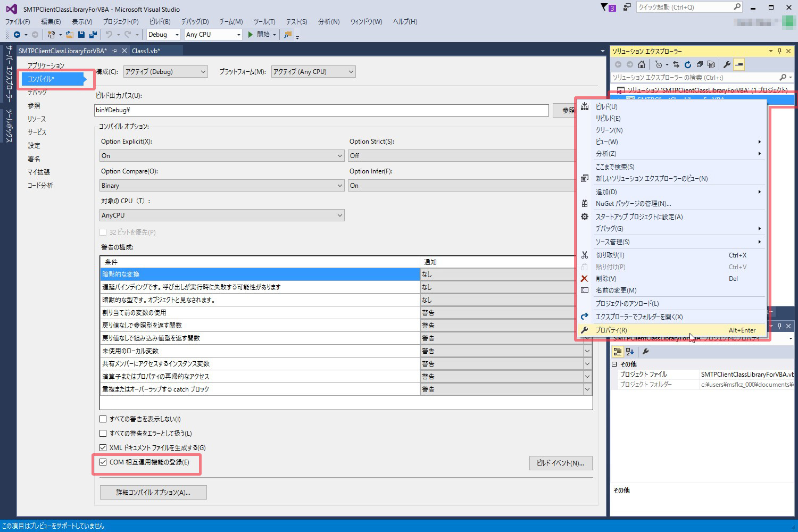798x532 pixels.
Task: Click the 詳細コンパイル オプション(A)... button
Action: tap(153, 493)
